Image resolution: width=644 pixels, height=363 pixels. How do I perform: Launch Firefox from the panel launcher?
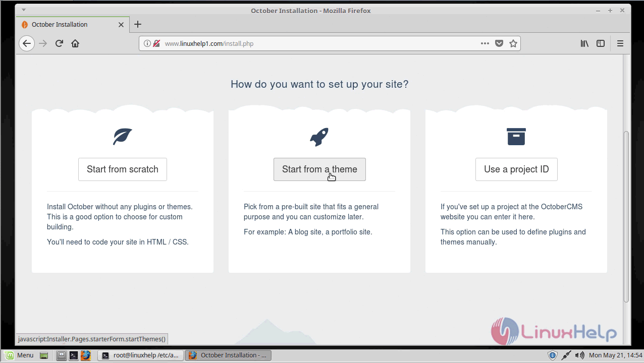pyautogui.click(x=85, y=355)
